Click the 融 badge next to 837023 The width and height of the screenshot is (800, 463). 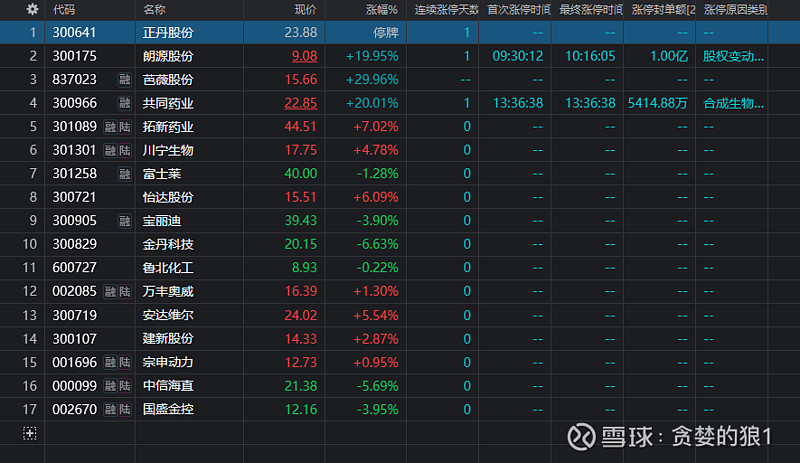pyautogui.click(x=124, y=80)
